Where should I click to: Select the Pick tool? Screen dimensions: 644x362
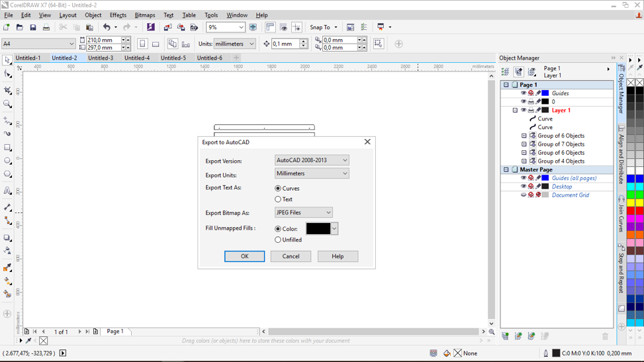click(7, 60)
